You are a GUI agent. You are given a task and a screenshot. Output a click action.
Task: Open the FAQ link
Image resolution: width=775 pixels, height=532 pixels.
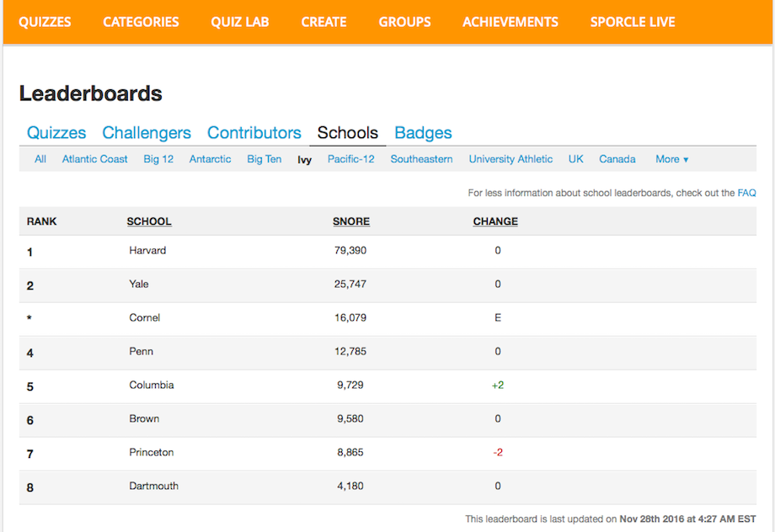(x=746, y=192)
